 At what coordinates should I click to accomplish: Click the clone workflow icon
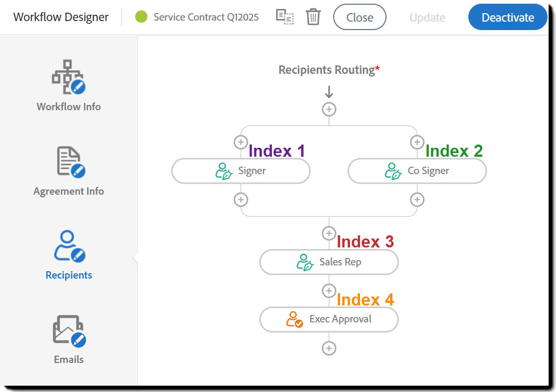(x=285, y=17)
